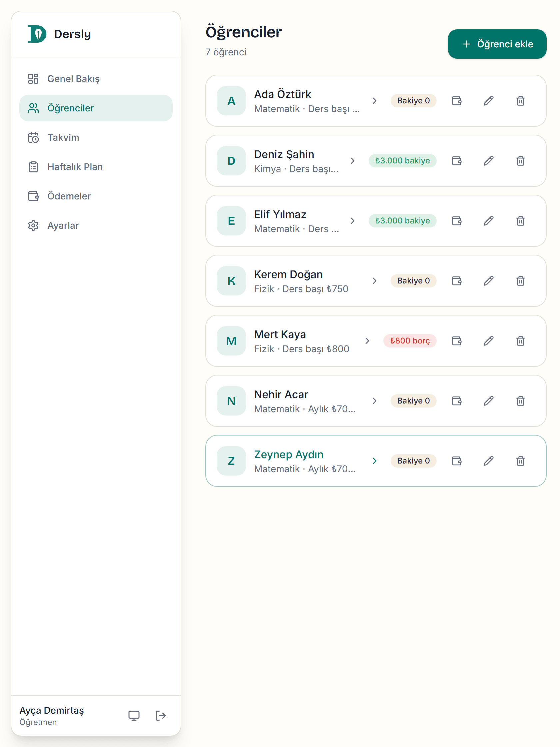This screenshot has width=560, height=747.
Task: Delete Nehir Acar with trash icon
Action: tap(521, 401)
